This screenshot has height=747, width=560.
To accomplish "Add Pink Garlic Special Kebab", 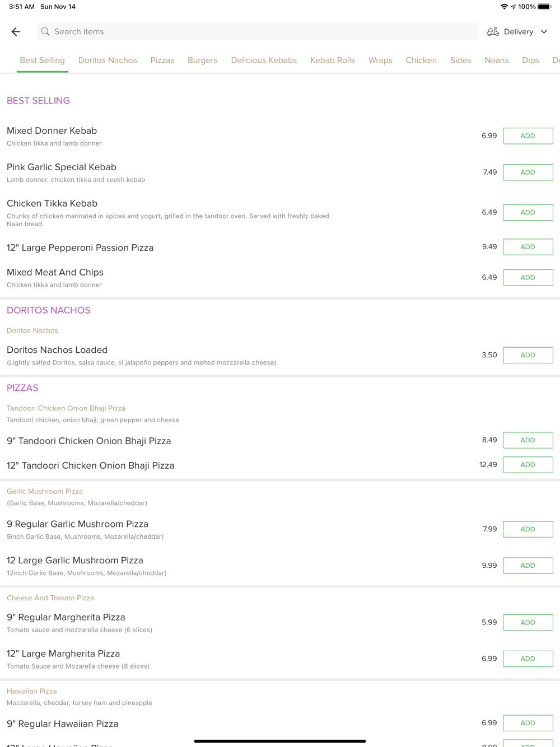I will click(528, 172).
